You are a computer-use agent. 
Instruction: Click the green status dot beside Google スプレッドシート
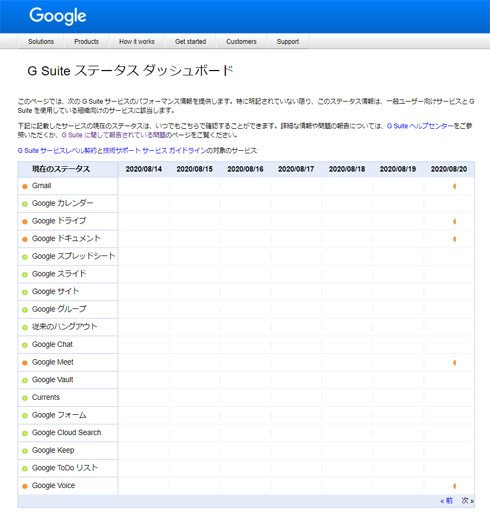[x=25, y=257]
